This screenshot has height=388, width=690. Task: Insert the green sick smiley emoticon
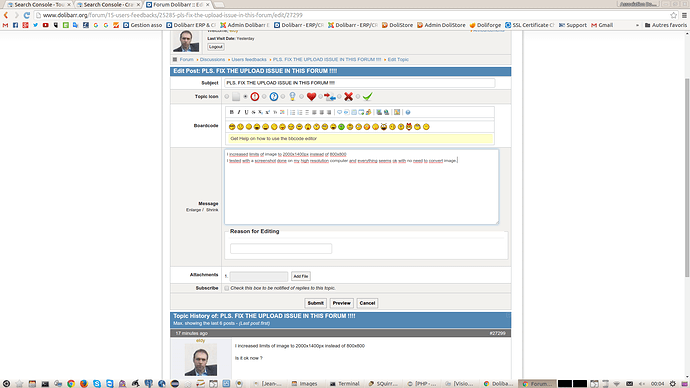coord(341,127)
